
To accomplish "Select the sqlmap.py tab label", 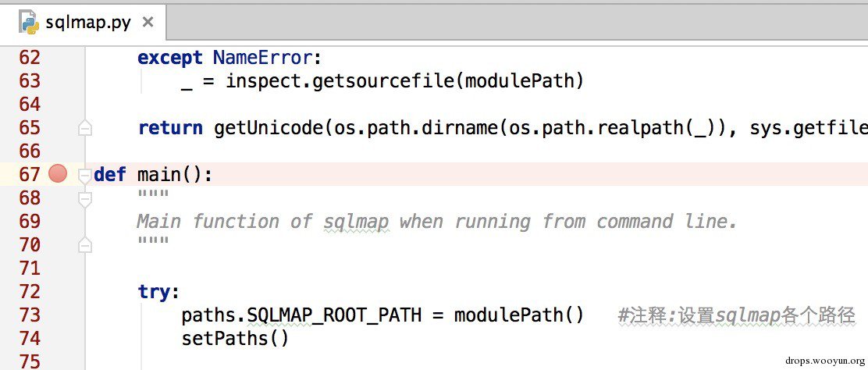I will click(87, 23).
